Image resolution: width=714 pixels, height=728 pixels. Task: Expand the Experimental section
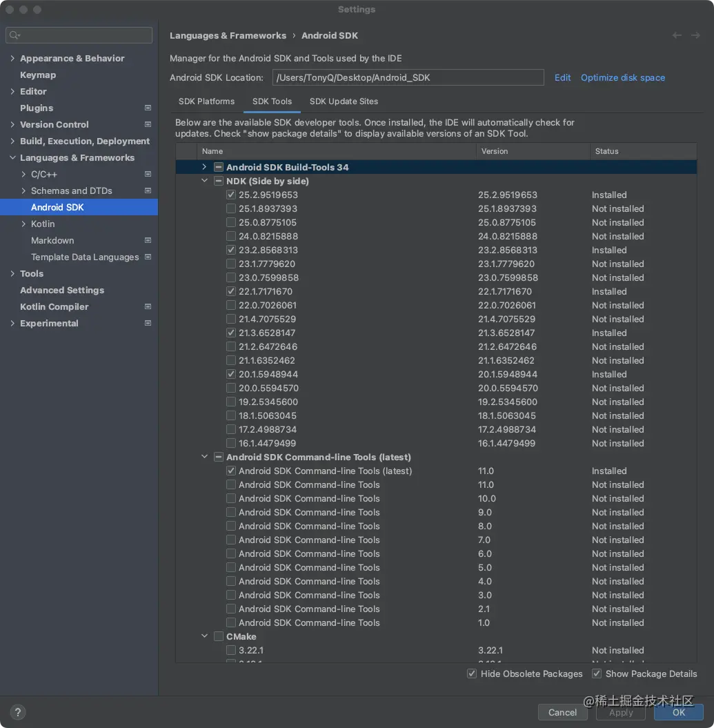click(12, 323)
